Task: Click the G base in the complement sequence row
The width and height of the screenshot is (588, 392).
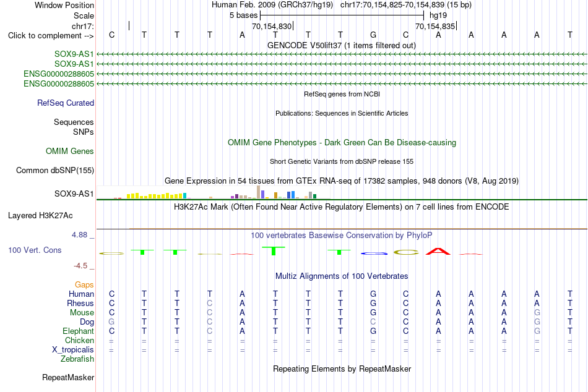Action: [373, 35]
